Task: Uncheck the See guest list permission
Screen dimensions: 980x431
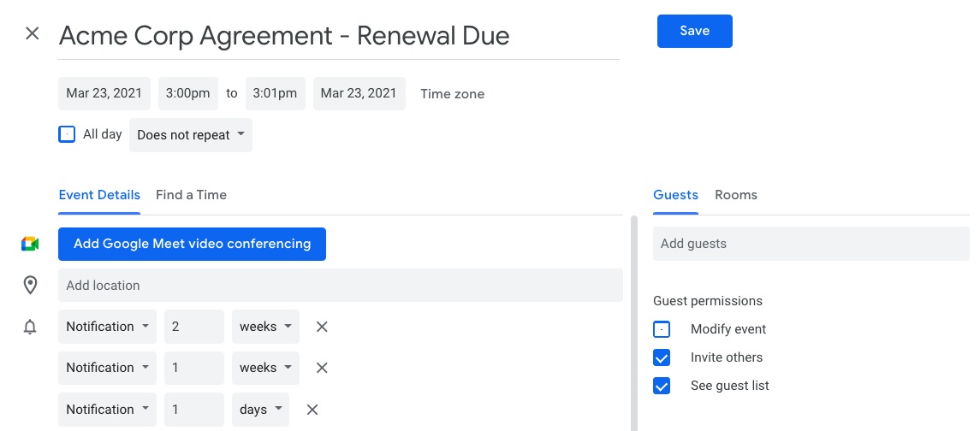Action: (x=662, y=386)
